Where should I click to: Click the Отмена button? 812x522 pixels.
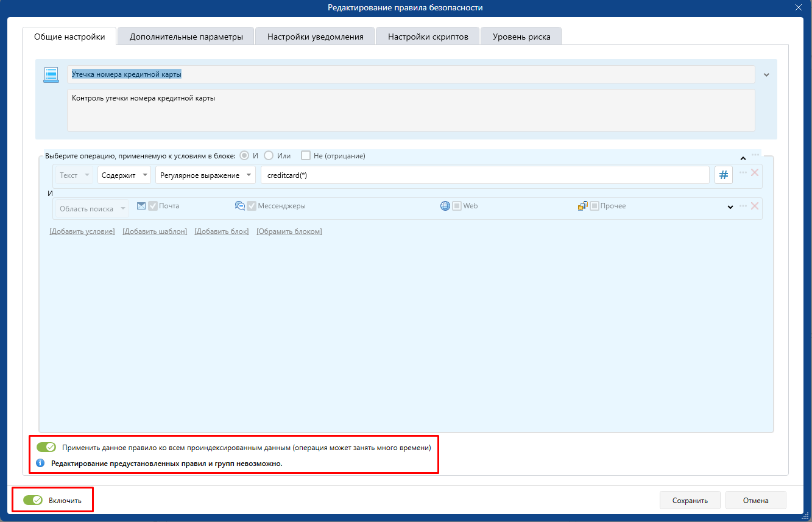pyautogui.click(x=756, y=500)
